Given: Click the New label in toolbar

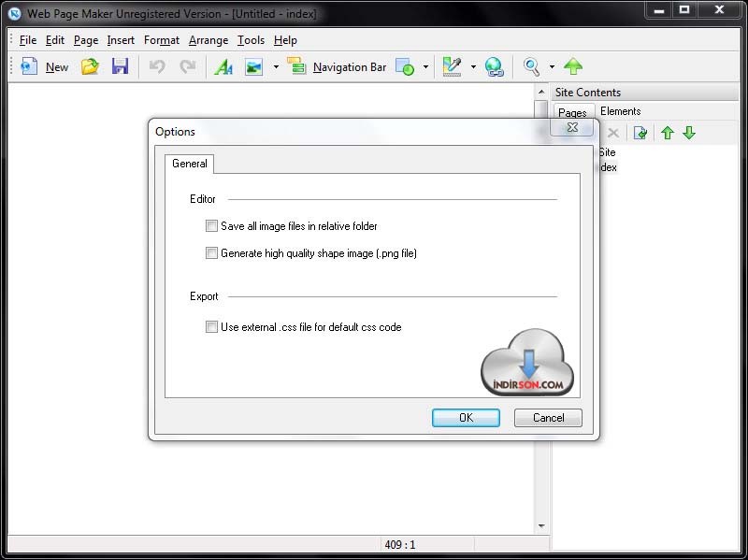Looking at the screenshot, I should 57,67.
